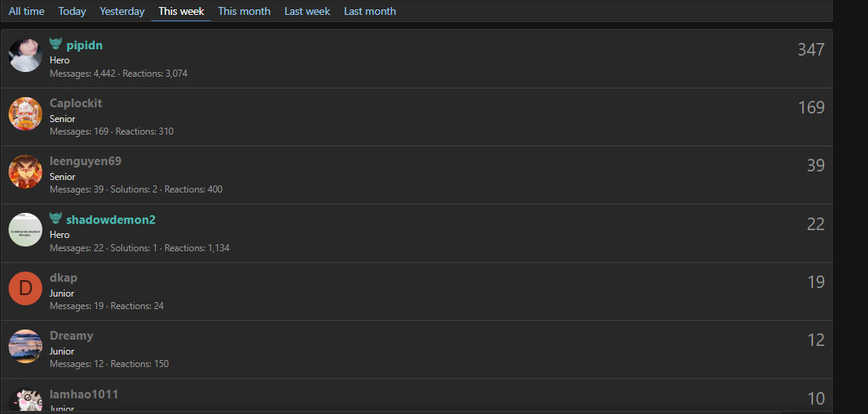Viewport: 868px width, 414px height.
Task: Click the Senior title under leenguyen69
Action: [x=63, y=177]
